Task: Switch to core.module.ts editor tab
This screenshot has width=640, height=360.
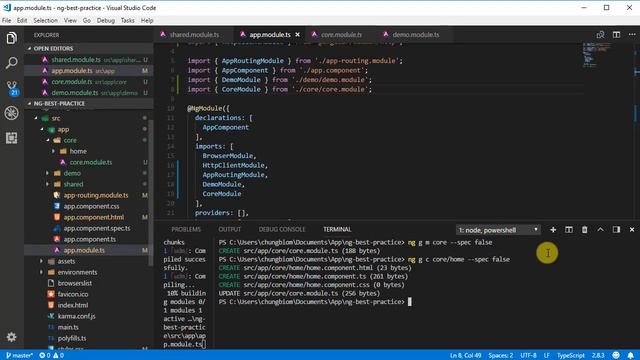Action: click(x=341, y=35)
